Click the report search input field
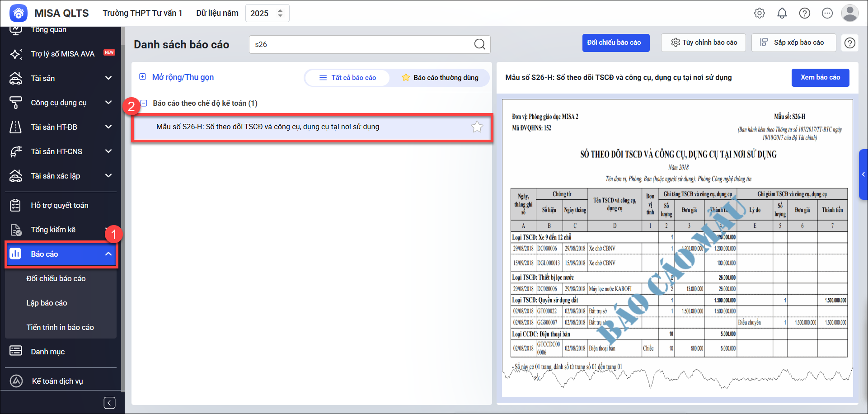The height and width of the screenshot is (414, 868). 361,44
